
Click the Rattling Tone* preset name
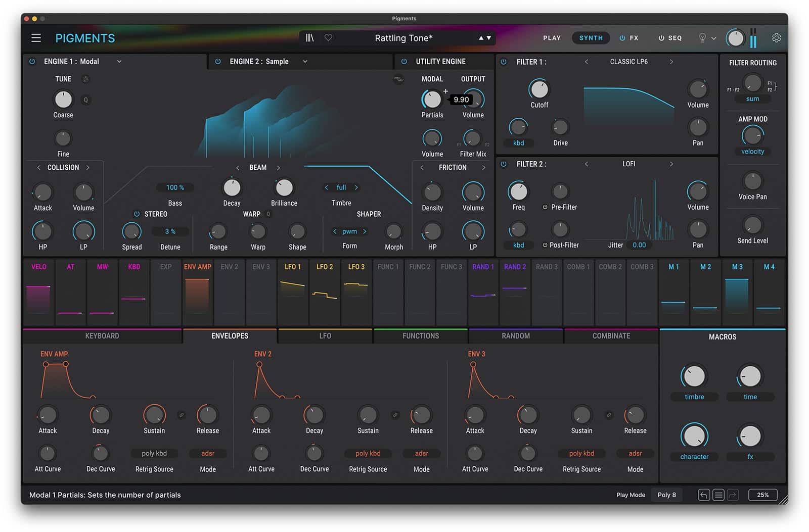403,38
